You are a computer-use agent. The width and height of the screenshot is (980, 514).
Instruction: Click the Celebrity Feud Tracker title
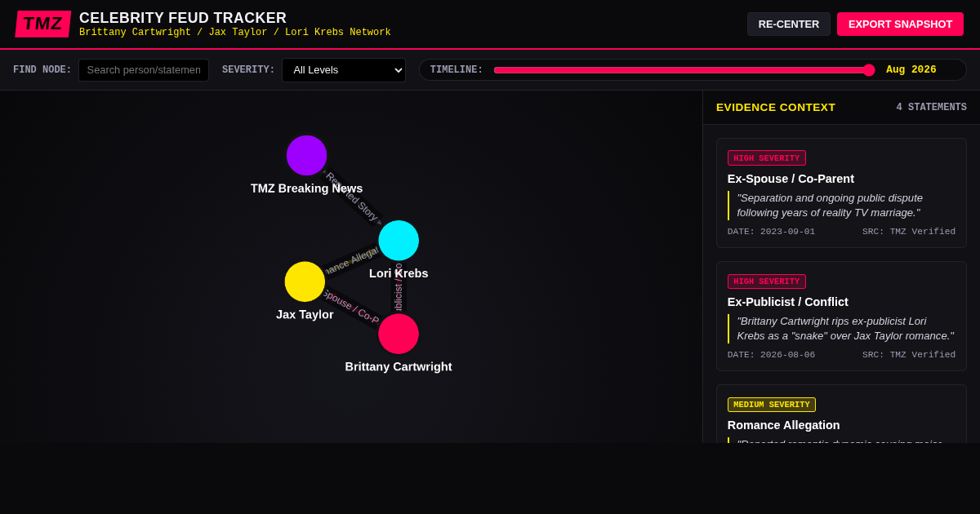(x=183, y=18)
